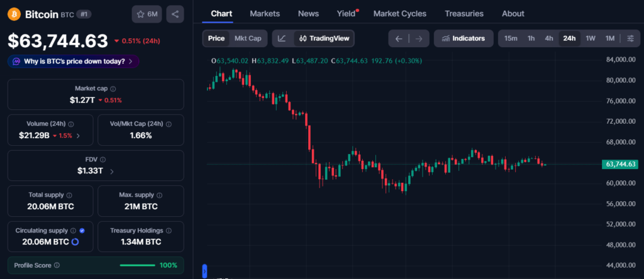
Task: Click the 21M BTC max supply value
Action: [141, 206]
